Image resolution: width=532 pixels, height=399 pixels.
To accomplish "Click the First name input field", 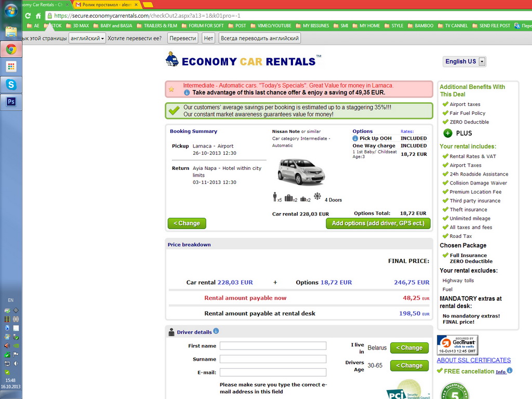I will 273,346.
